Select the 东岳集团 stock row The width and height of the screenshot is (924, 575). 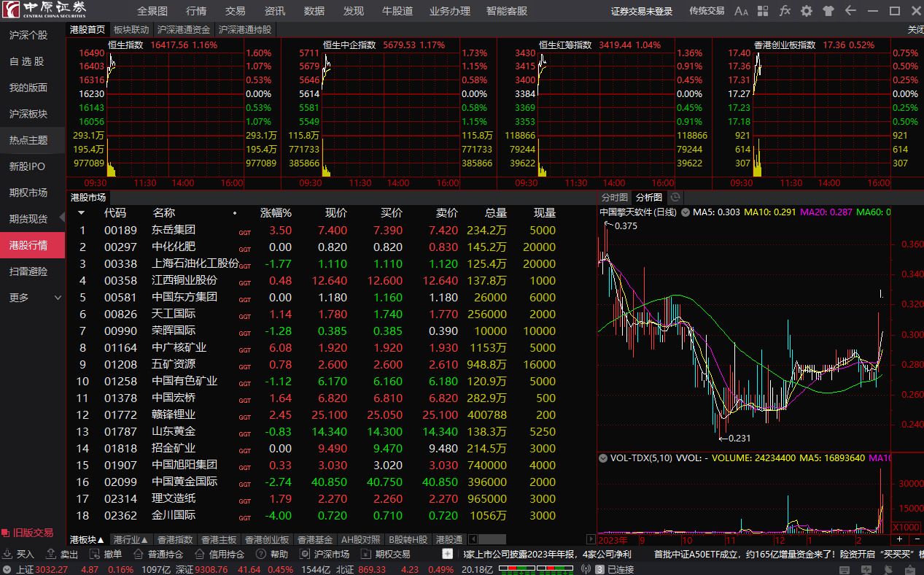click(331, 230)
